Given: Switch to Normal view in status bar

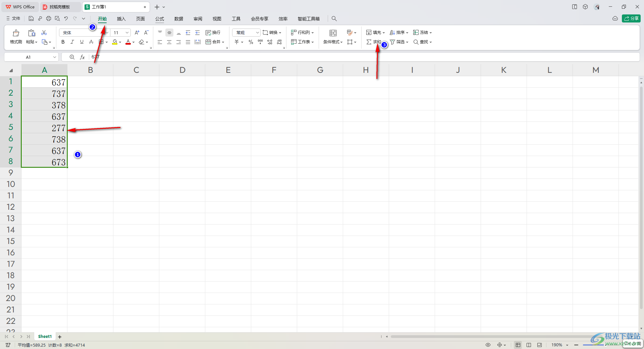Looking at the screenshot, I should tap(518, 345).
